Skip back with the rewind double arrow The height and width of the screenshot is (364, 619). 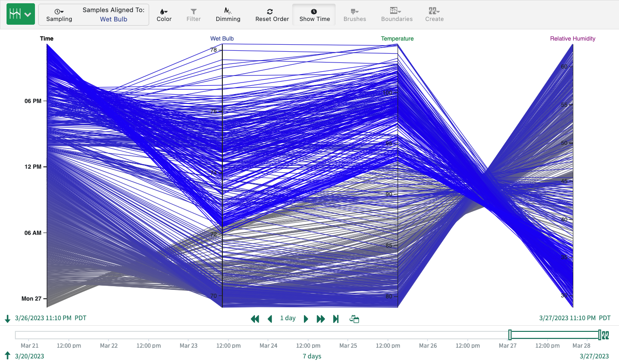click(254, 319)
